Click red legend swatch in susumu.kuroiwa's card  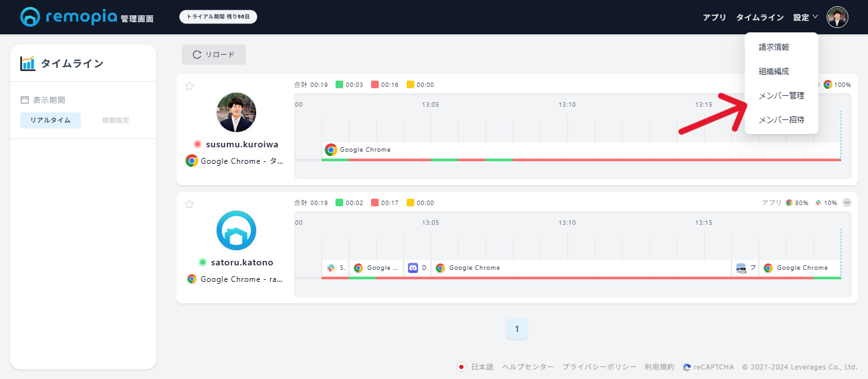click(x=375, y=84)
